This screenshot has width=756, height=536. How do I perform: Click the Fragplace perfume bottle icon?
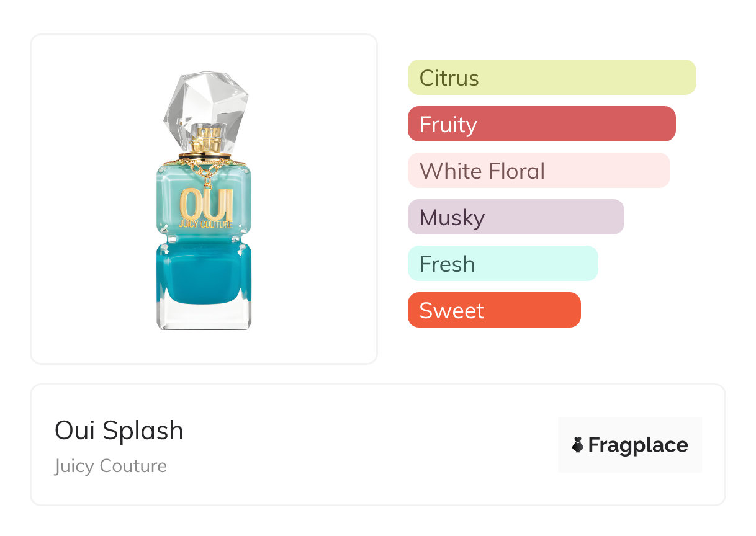pyautogui.click(x=578, y=445)
